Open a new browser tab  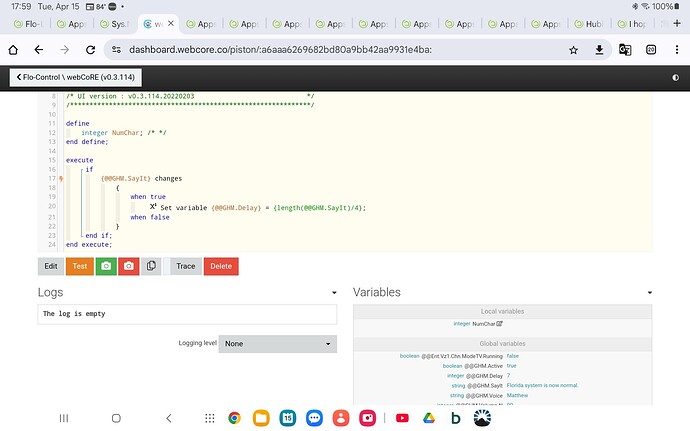[x=677, y=23]
